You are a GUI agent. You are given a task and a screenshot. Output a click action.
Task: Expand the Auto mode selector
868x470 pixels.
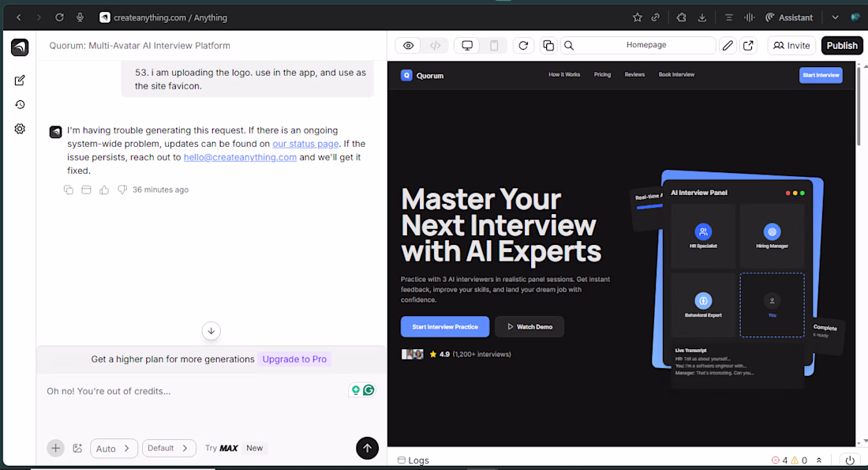click(x=114, y=449)
